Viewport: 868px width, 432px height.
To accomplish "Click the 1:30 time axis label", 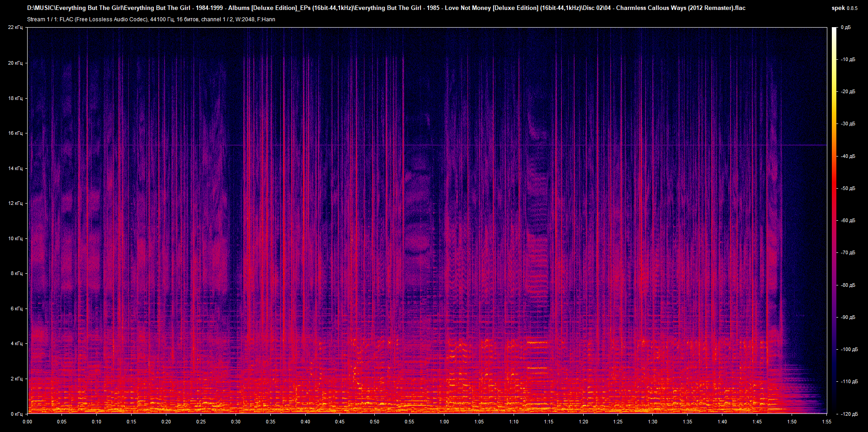I will point(653,422).
